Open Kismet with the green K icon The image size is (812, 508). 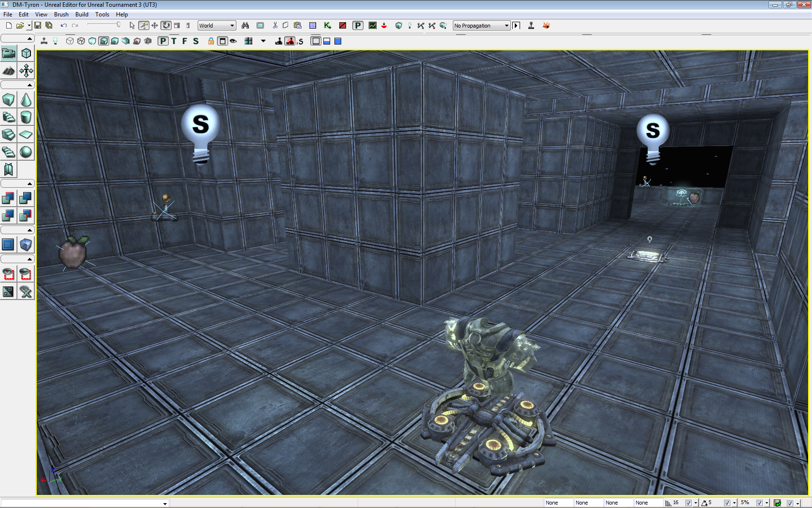pyautogui.click(x=328, y=26)
